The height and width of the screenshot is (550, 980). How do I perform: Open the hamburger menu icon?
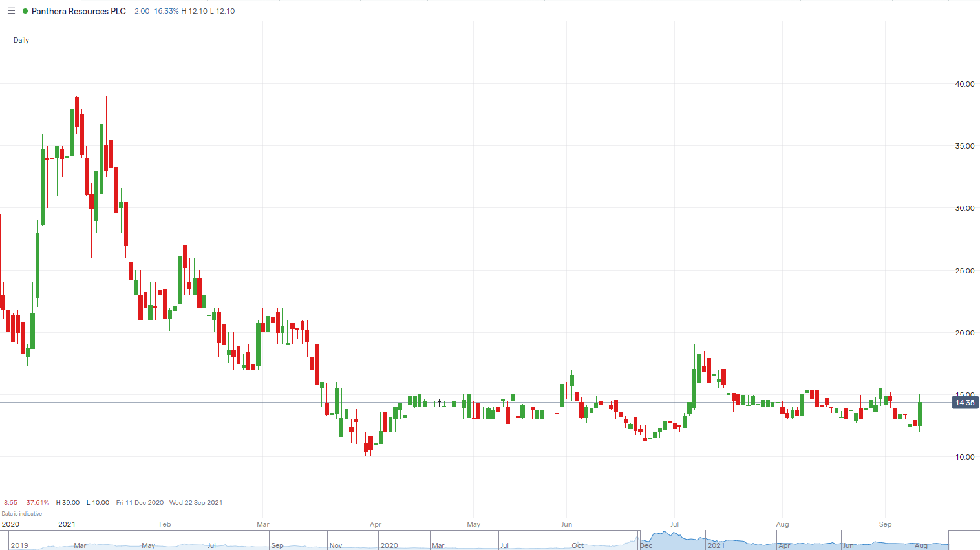click(11, 11)
